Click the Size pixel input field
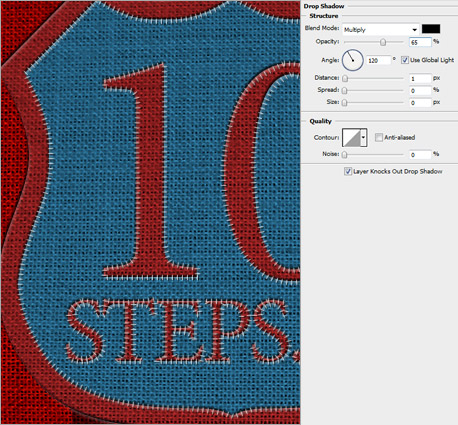 click(420, 103)
